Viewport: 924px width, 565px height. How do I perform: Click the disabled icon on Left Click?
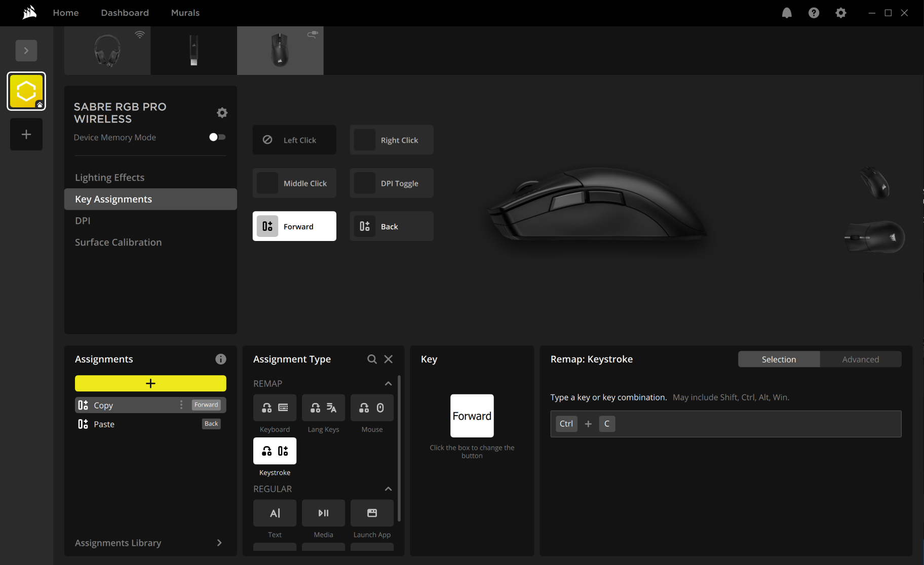click(267, 140)
